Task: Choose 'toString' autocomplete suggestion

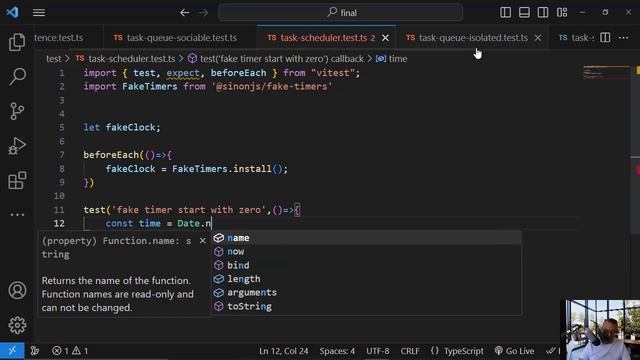Action: (x=366, y=306)
